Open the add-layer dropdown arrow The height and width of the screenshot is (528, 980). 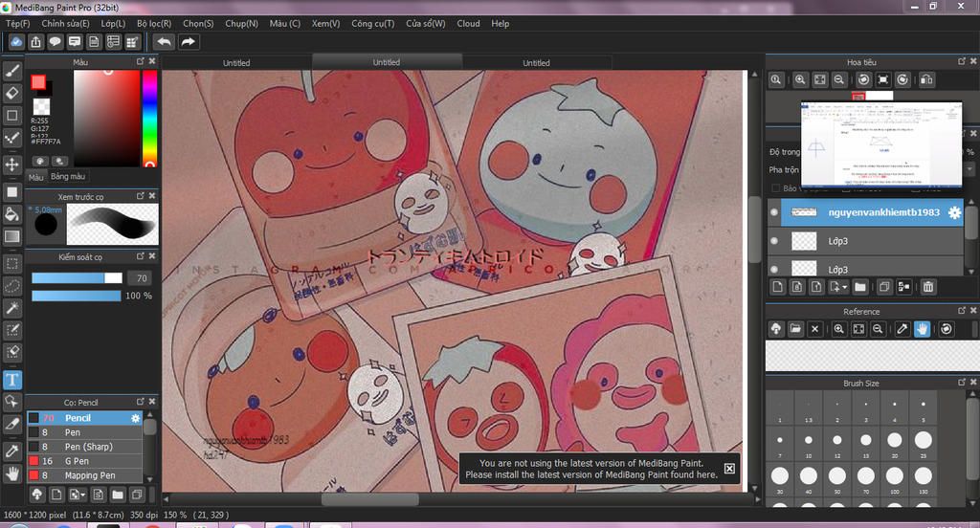click(844, 287)
